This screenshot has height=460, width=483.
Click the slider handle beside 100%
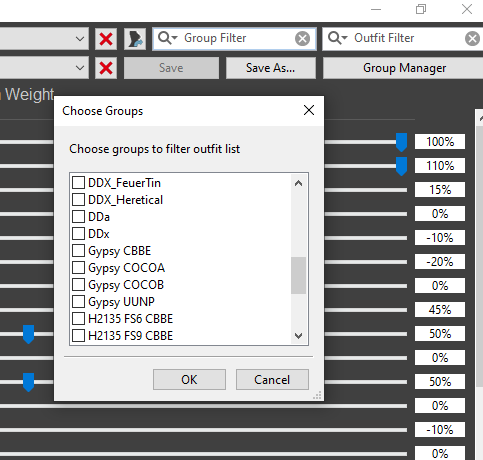click(401, 142)
